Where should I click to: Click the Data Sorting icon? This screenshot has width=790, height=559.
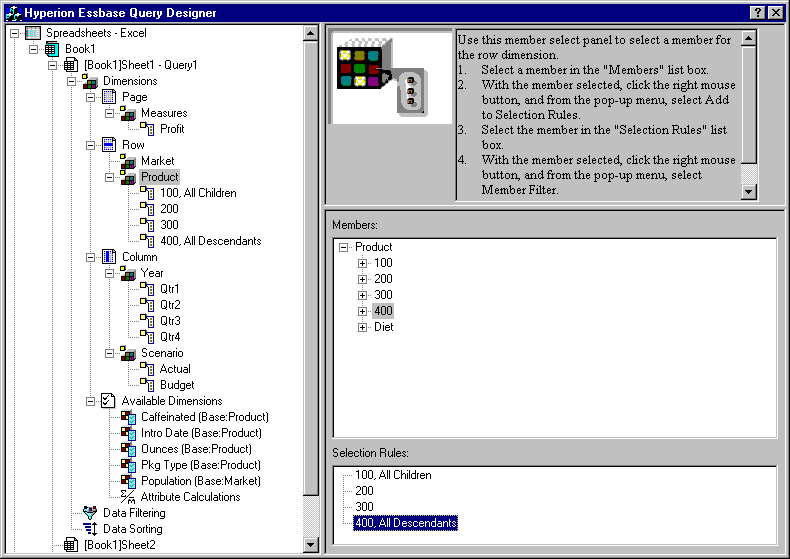tap(90, 529)
